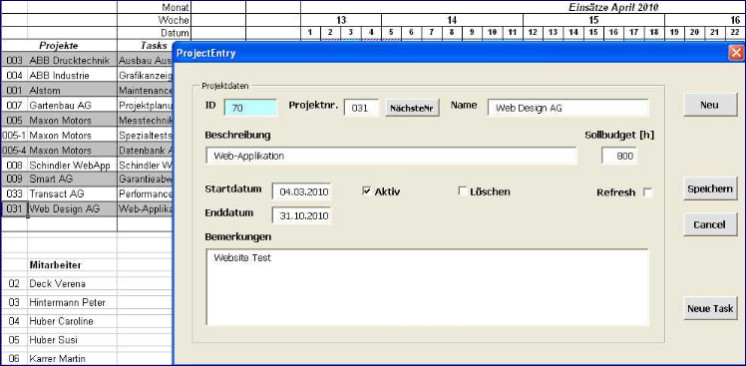Edit the Startdatum field 04.03.2010
This screenshot has width=746, height=366.
click(302, 191)
